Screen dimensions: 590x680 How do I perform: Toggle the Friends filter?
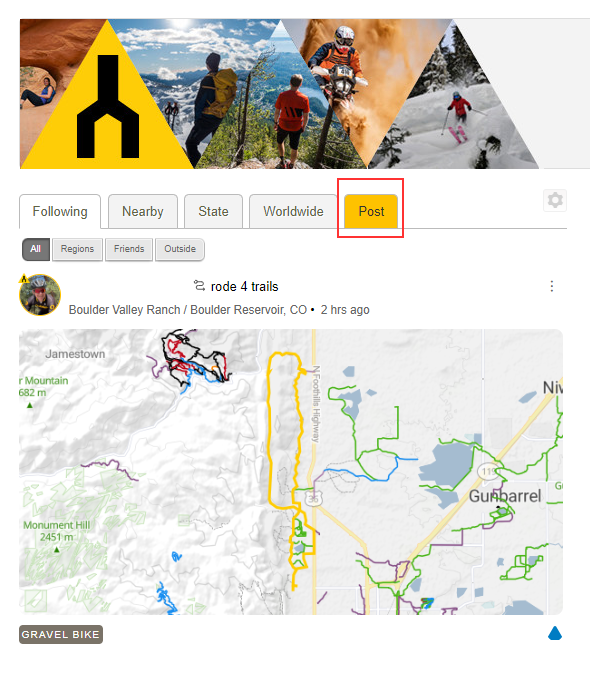tap(129, 249)
